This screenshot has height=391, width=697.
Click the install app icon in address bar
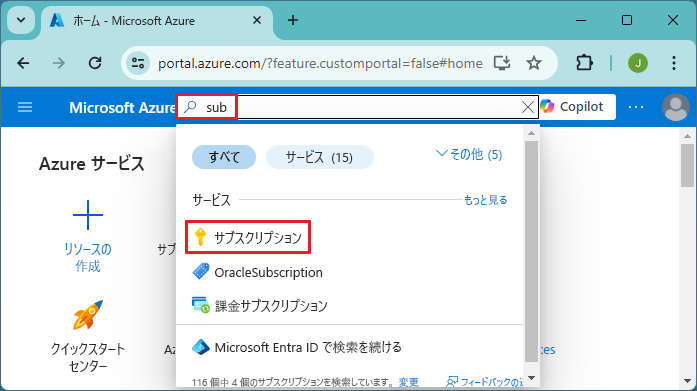(x=502, y=63)
